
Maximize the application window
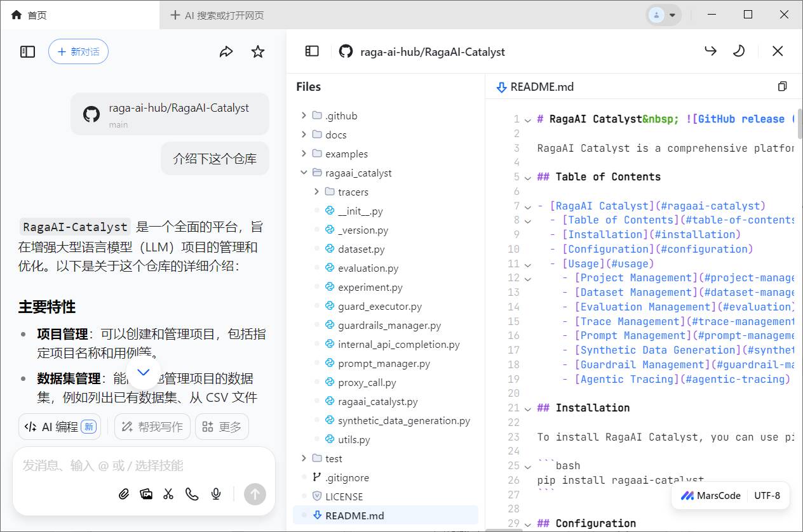[748, 15]
